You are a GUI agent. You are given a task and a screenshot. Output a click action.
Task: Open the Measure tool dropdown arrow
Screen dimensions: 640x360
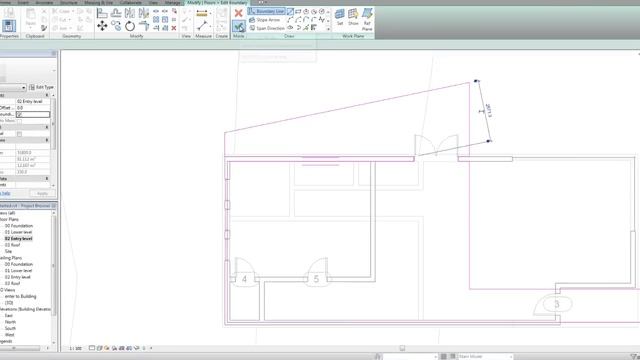[x=210, y=13]
